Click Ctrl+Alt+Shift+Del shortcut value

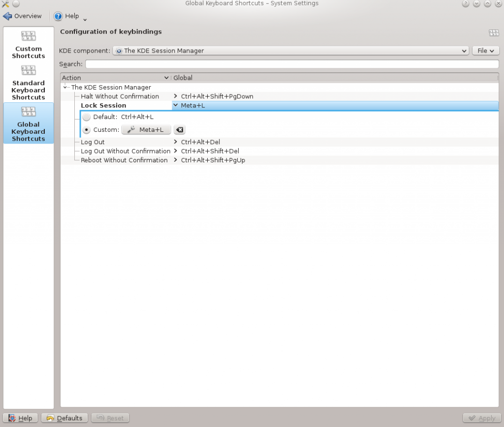[210, 151]
